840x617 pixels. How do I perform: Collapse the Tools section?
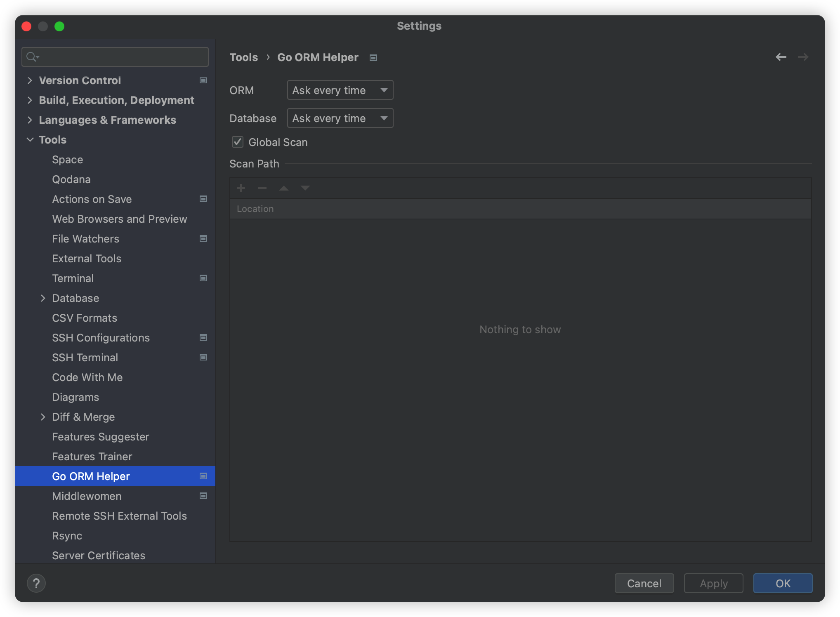coord(30,139)
